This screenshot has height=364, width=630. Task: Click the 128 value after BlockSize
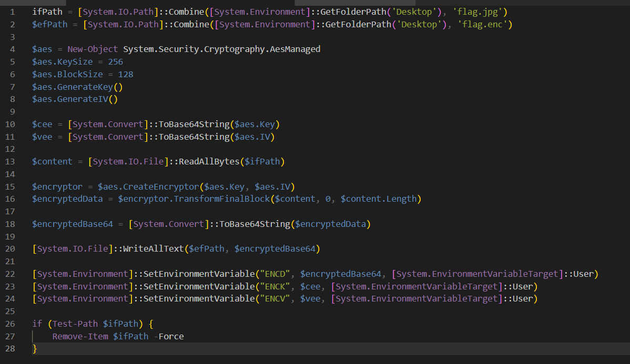coord(126,75)
